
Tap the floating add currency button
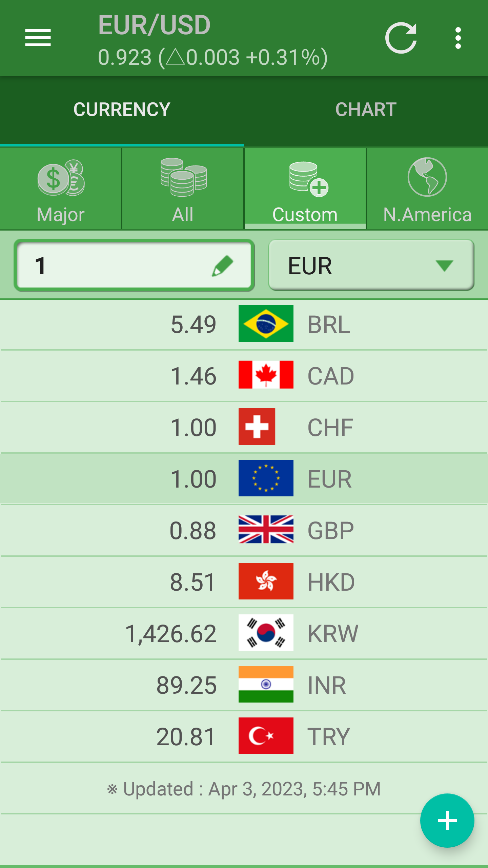point(447,820)
